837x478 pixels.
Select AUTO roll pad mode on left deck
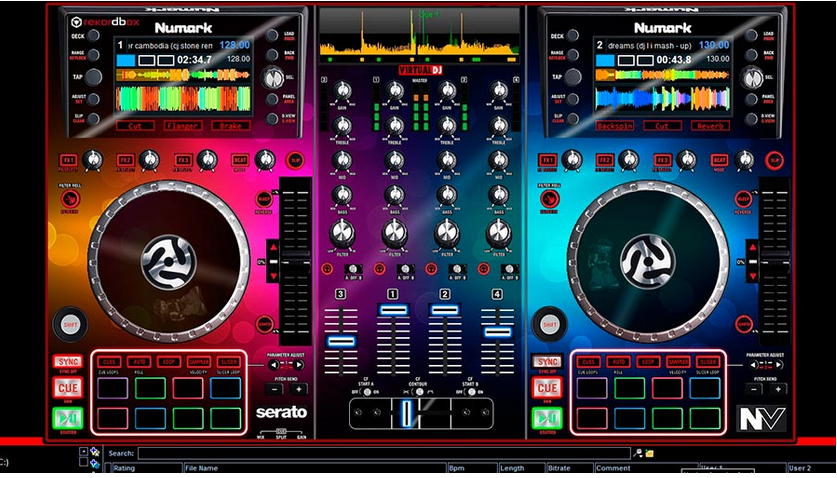(138, 362)
